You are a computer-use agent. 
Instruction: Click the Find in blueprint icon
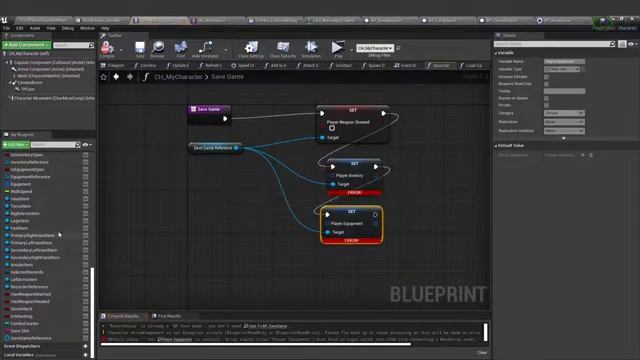point(181,47)
